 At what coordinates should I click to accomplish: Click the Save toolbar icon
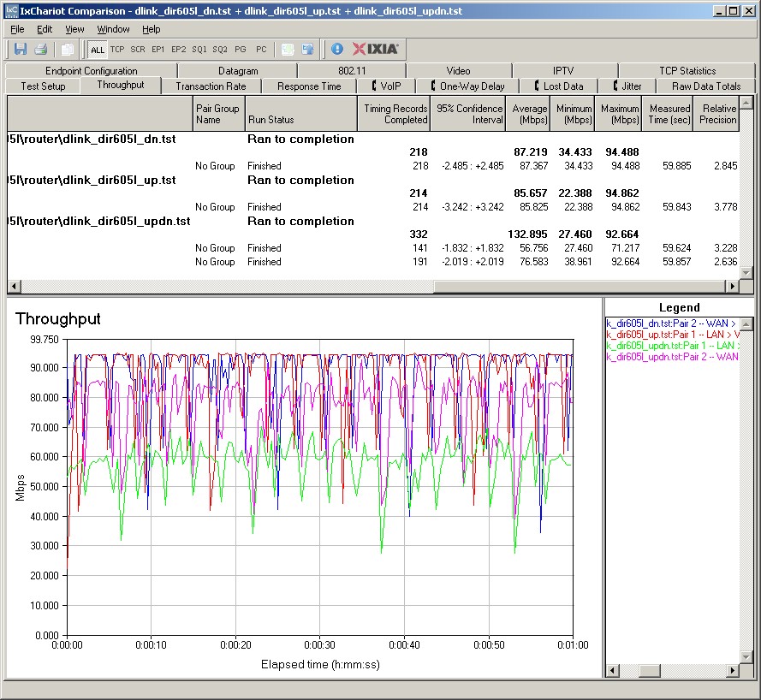pyautogui.click(x=21, y=49)
